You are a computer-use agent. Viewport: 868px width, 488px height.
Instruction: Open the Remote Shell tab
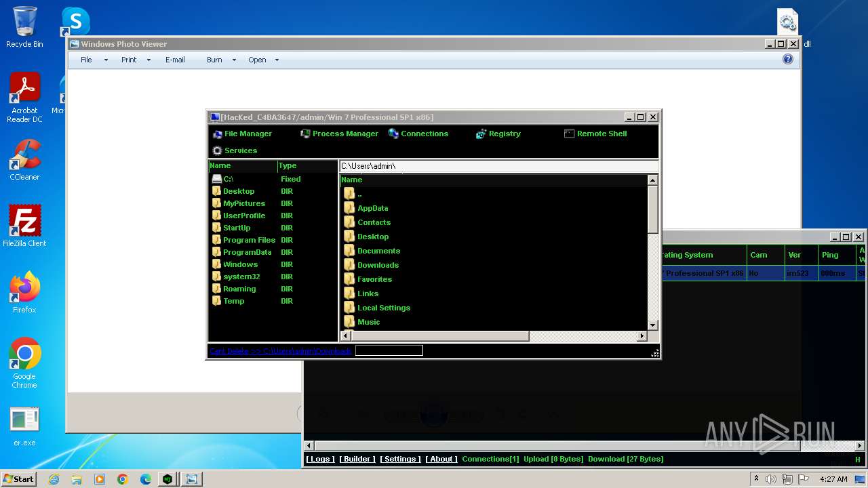595,134
